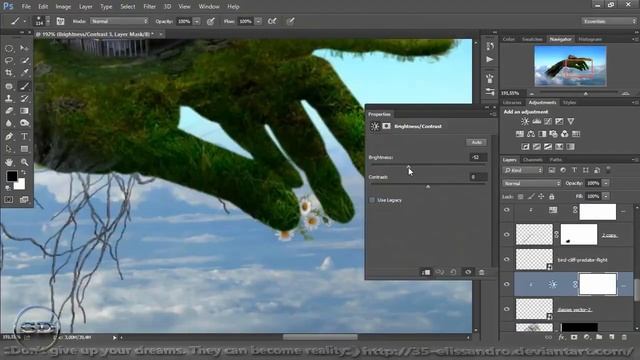Hide the selected Brightness/Contrast adjustment layer
This screenshot has height=360, width=640.
(x=507, y=284)
